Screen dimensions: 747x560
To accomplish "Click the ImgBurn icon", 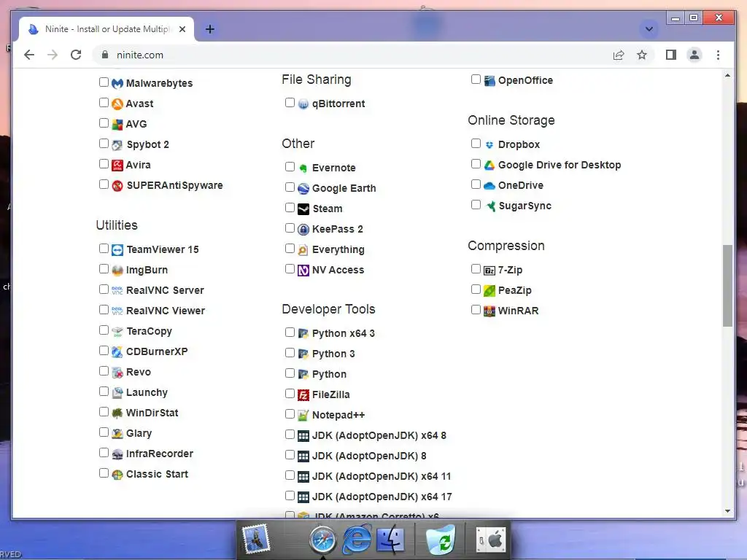I will tap(117, 271).
